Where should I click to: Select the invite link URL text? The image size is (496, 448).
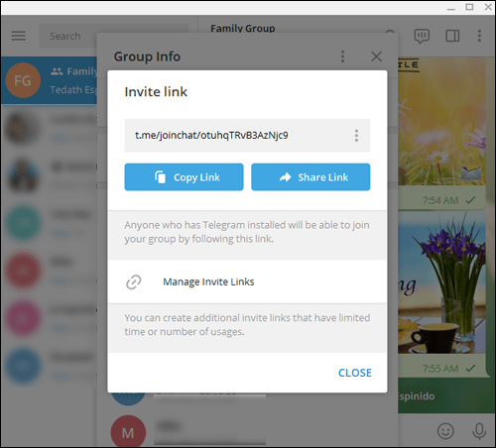point(211,135)
